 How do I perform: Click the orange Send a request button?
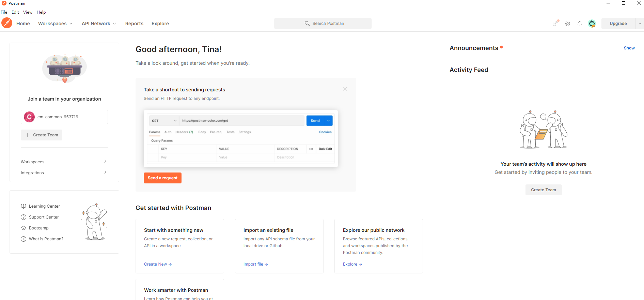162,178
